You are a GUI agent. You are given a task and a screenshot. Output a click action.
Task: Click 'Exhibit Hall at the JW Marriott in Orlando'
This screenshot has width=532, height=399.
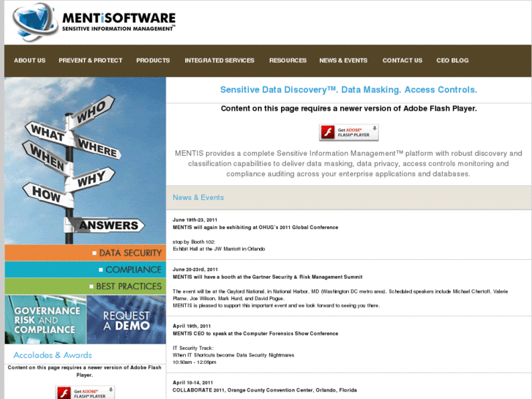pyautogui.click(x=219, y=249)
